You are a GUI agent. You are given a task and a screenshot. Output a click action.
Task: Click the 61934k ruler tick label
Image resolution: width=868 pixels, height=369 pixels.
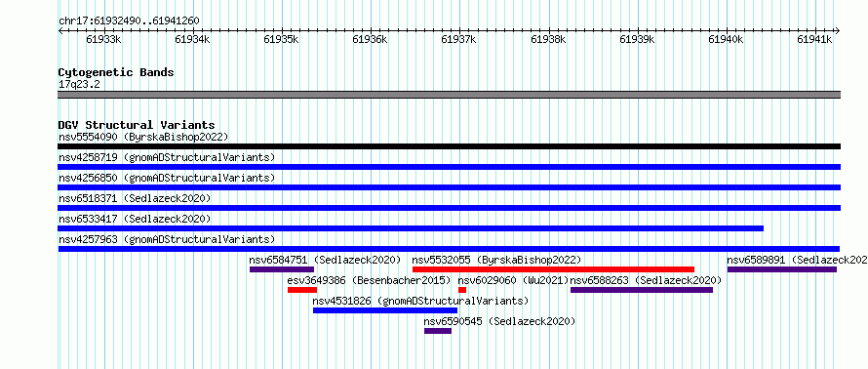[193, 39]
